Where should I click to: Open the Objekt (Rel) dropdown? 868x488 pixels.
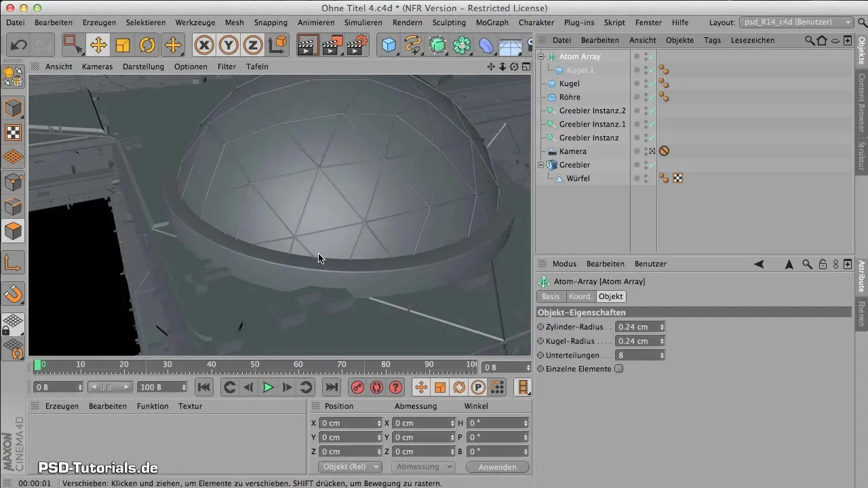point(349,467)
